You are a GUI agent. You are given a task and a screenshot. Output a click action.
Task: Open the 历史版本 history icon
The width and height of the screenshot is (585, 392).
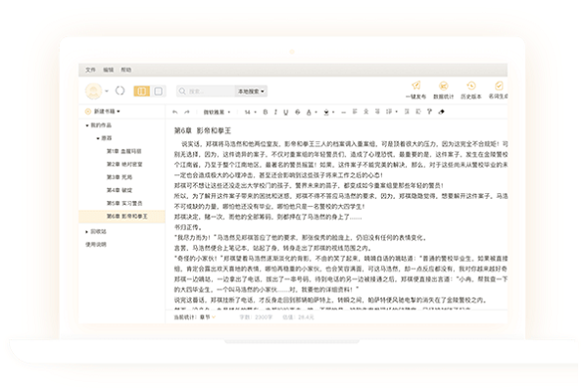(471, 86)
